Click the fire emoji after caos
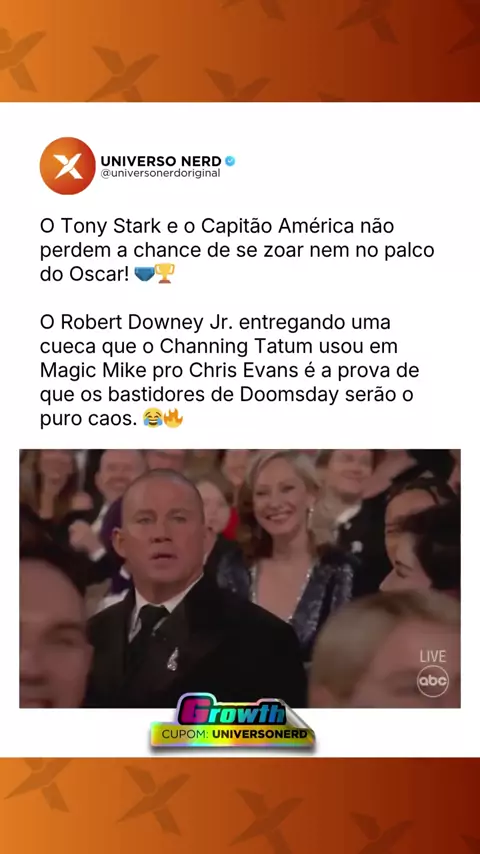 [x=173, y=418]
